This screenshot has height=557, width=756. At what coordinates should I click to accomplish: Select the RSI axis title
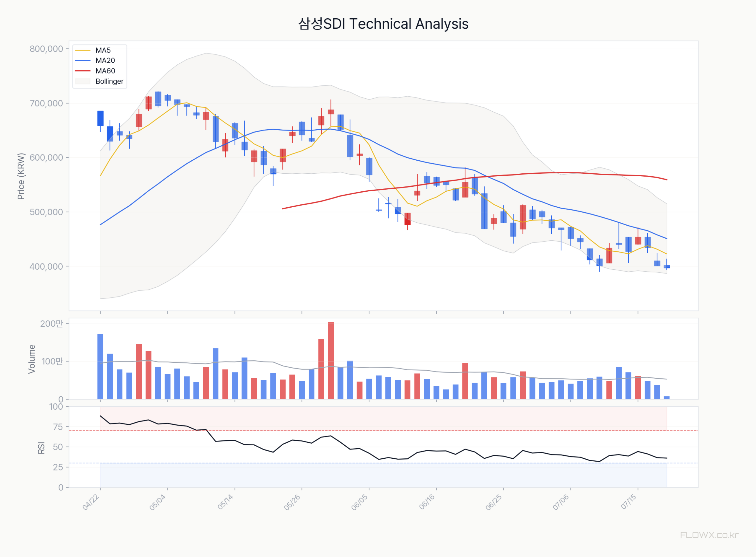pos(41,448)
